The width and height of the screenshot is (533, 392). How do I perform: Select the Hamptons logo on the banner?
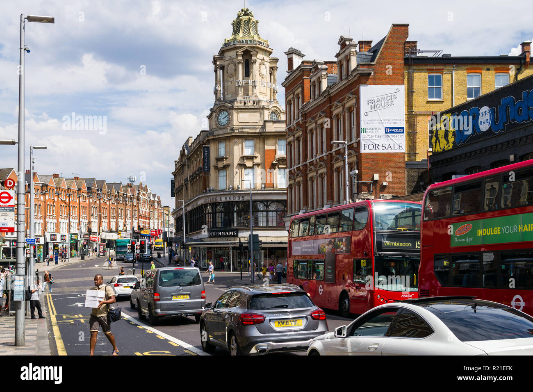click(x=394, y=130)
